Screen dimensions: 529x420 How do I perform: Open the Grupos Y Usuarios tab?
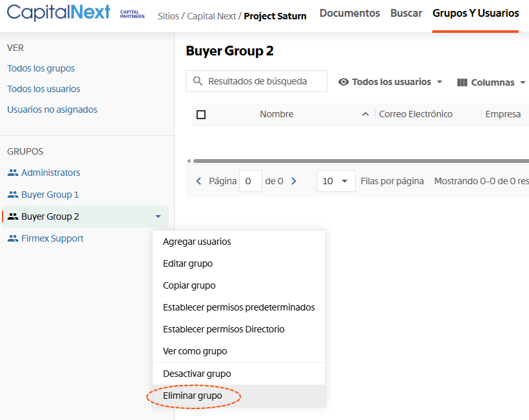click(x=476, y=13)
